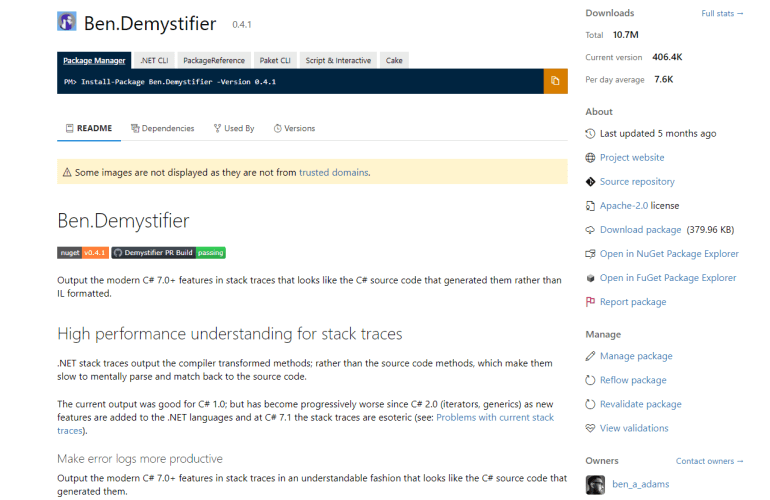Screen dimensions: 770x500
Task: Show the Versions tab
Action: (x=293, y=128)
